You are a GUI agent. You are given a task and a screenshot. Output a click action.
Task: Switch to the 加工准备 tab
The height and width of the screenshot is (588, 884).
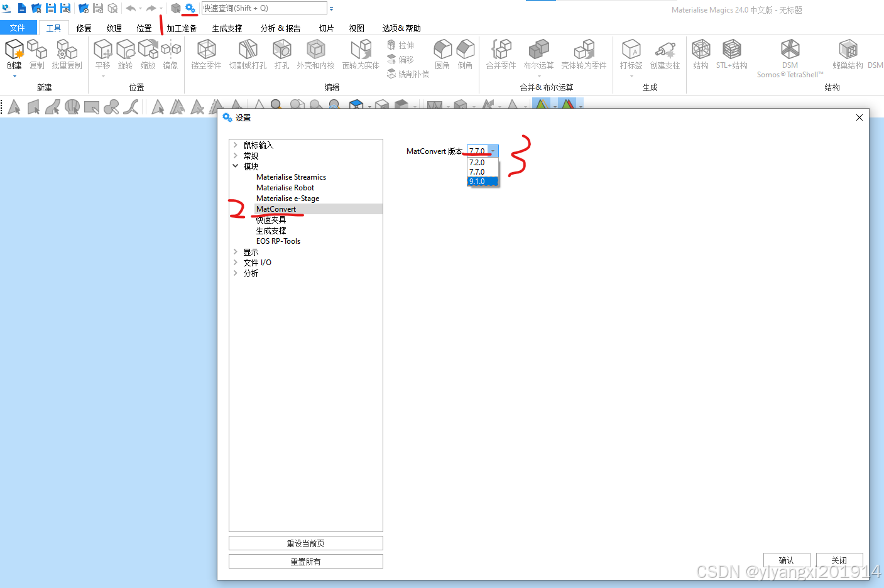[x=182, y=28]
